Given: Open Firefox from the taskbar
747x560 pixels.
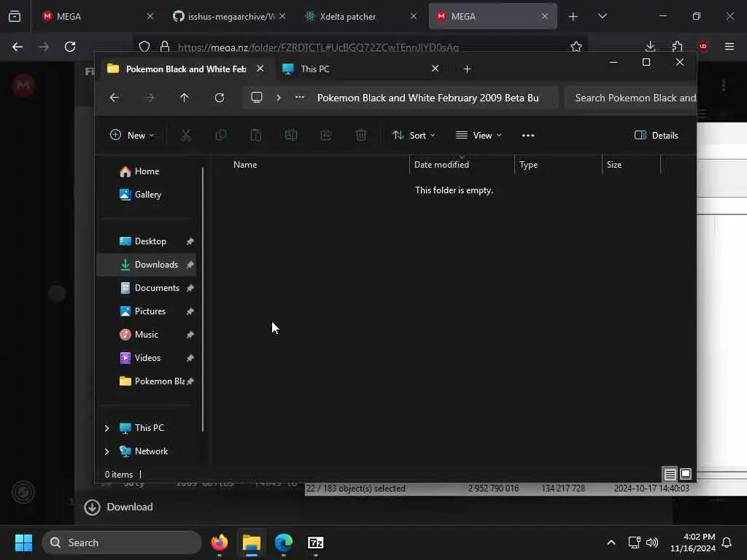Looking at the screenshot, I should point(220,542).
